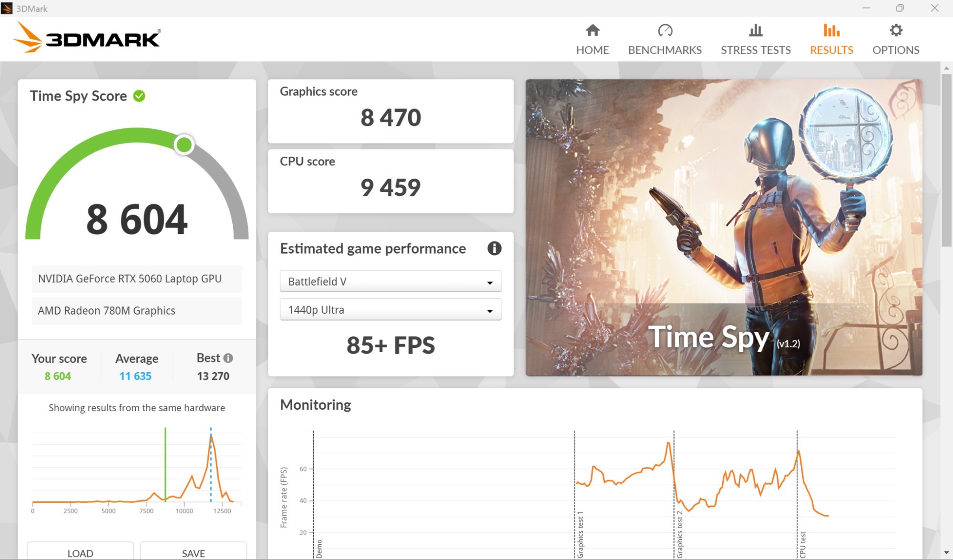
Task: Click the 3DMark logo
Action: tap(87, 38)
